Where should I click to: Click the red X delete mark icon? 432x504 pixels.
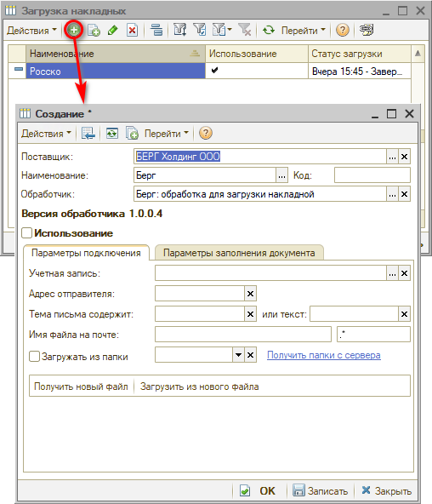point(132,31)
